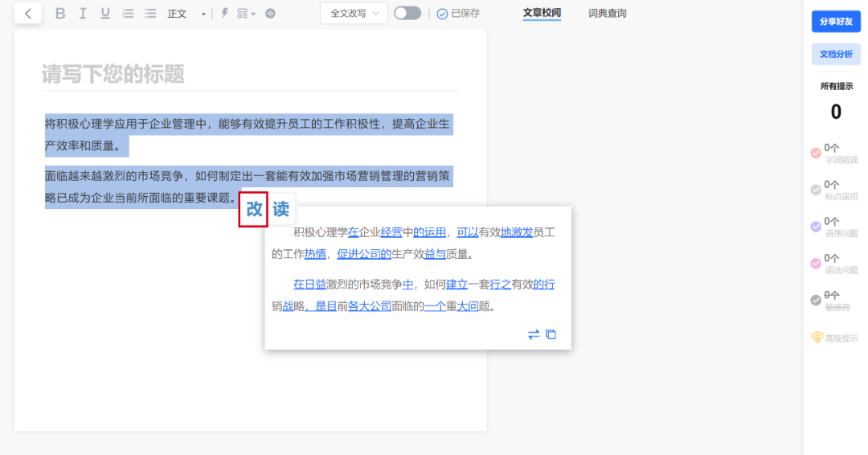This screenshot has width=868, height=455.
Task: Click the swap/replace arrows icon in popup
Action: tap(534, 334)
